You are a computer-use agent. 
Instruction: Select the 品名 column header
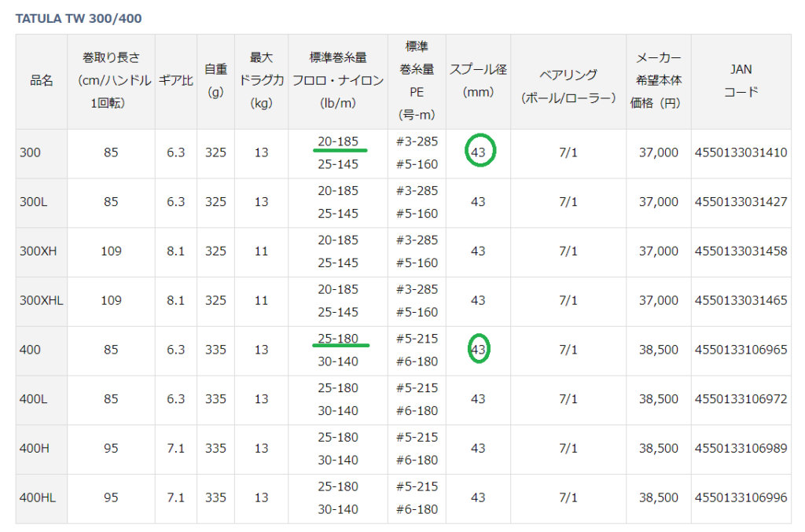[42, 80]
